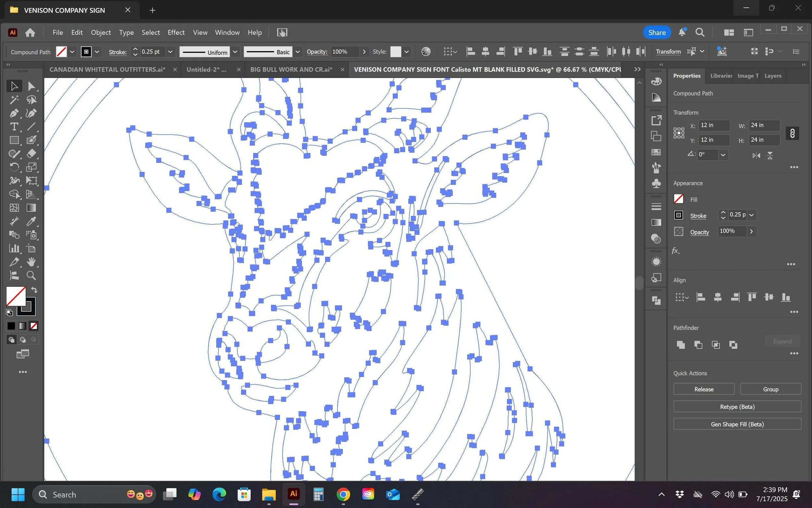Select the Type tool
Screen dimensions: 812x508
click(x=14, y=127)
